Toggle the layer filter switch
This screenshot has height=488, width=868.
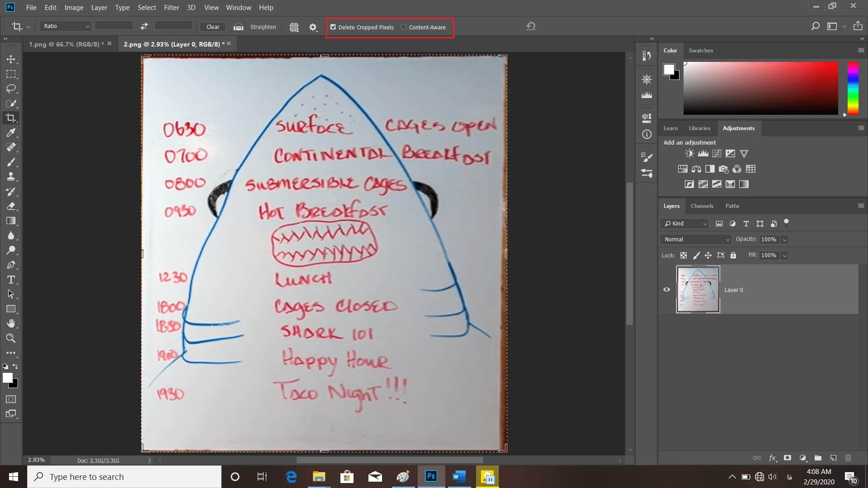(x=786, y=222)
